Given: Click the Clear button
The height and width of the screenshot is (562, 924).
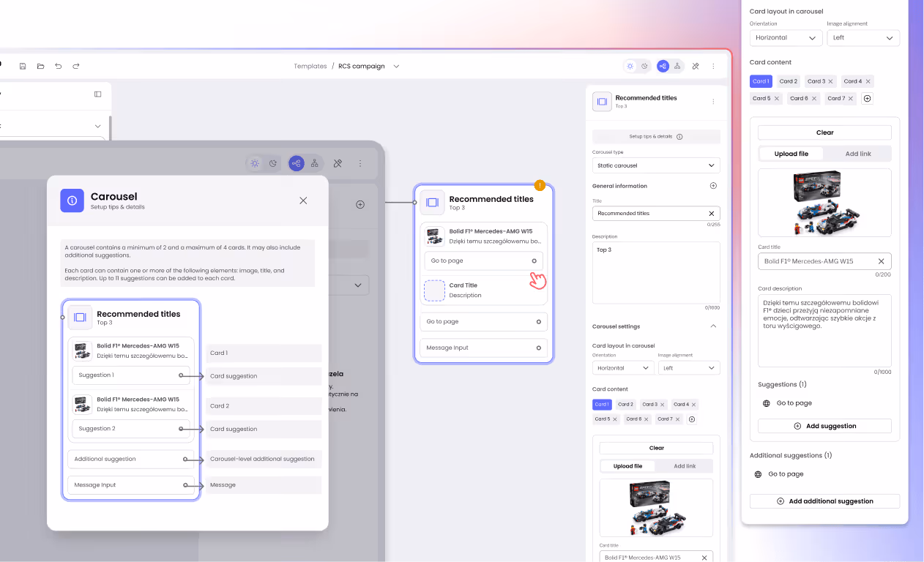Looking at the screenshot, I should coord(824,132).
